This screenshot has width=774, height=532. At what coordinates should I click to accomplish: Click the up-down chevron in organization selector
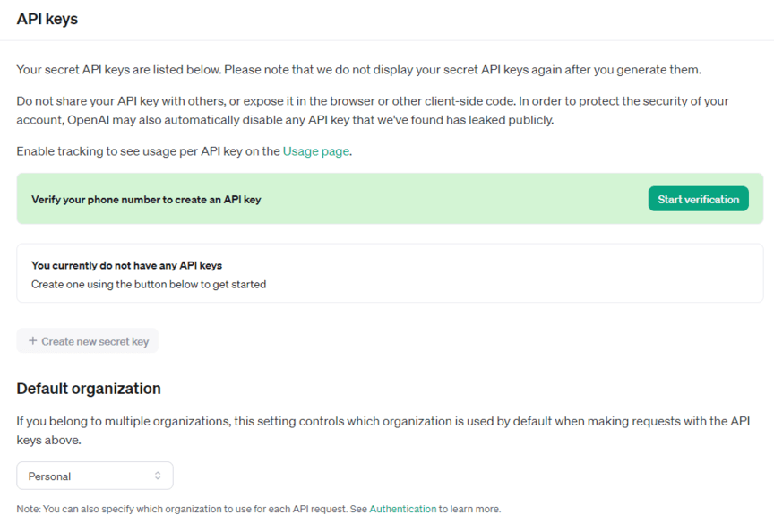[158, 476]
